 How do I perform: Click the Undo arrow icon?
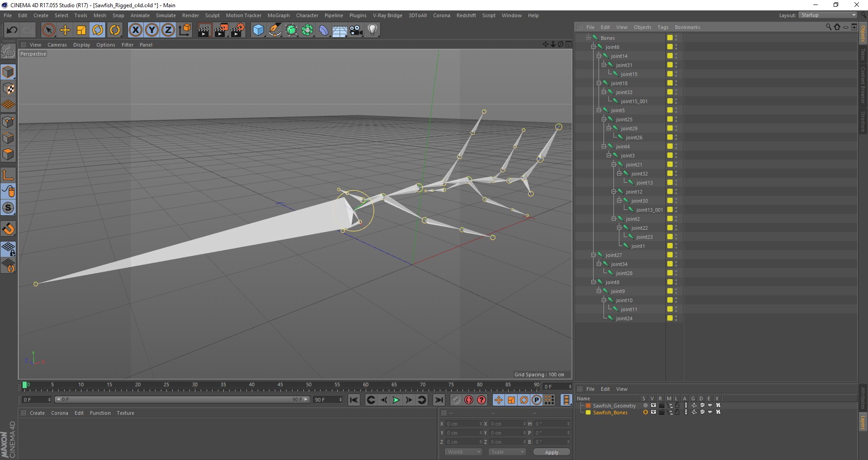[12, 30]
